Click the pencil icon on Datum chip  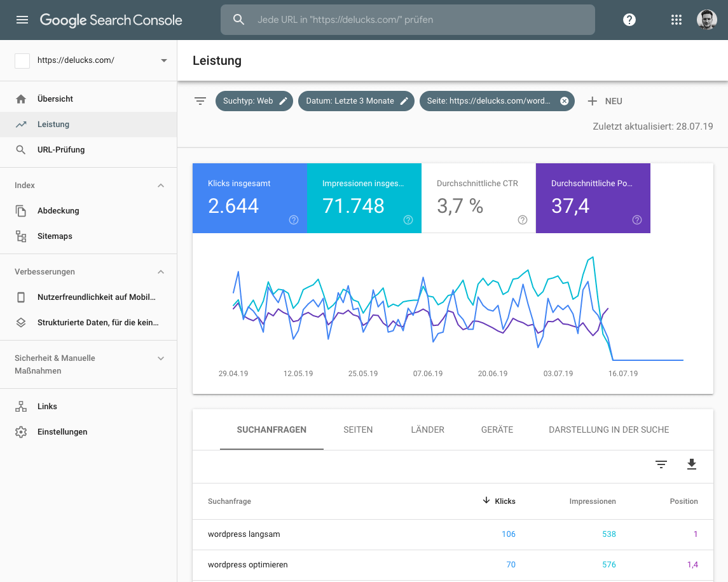click(x=404, y=101)
